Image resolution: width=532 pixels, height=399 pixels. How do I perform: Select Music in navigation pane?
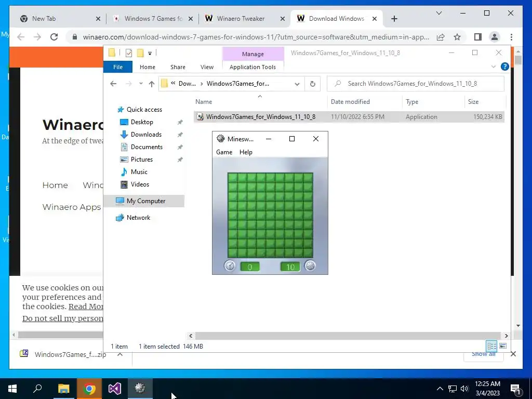click(x=139, y=171)
